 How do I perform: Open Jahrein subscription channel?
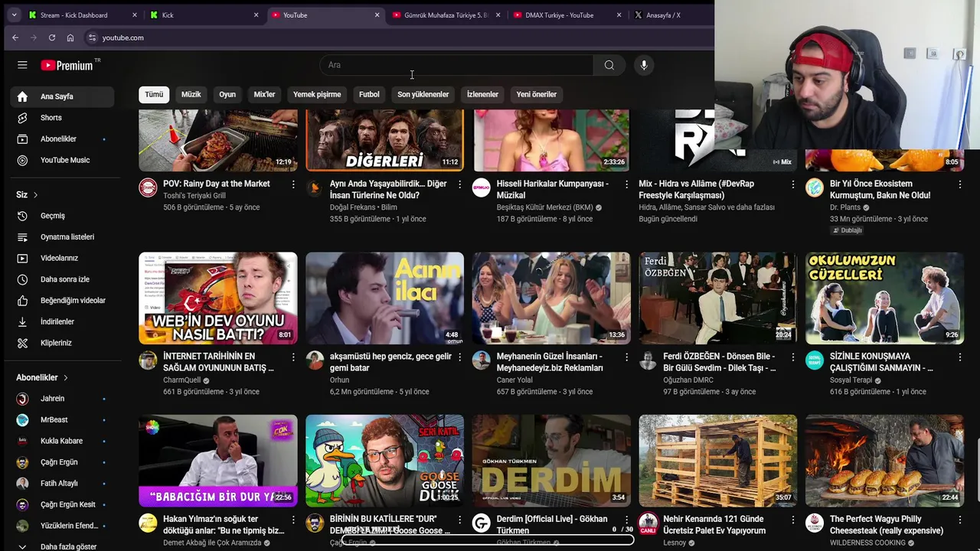[62, 399]
